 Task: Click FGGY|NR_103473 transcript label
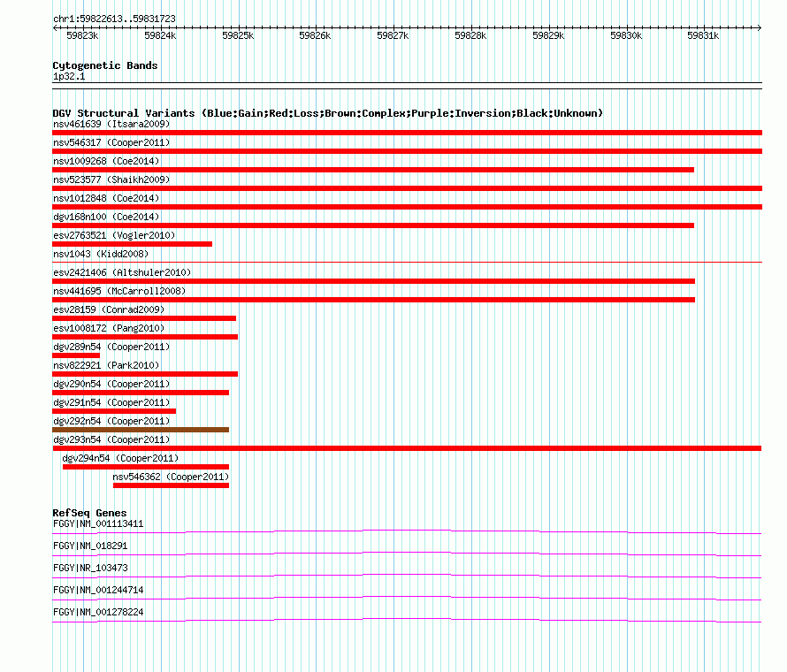(x=90, y=569)
